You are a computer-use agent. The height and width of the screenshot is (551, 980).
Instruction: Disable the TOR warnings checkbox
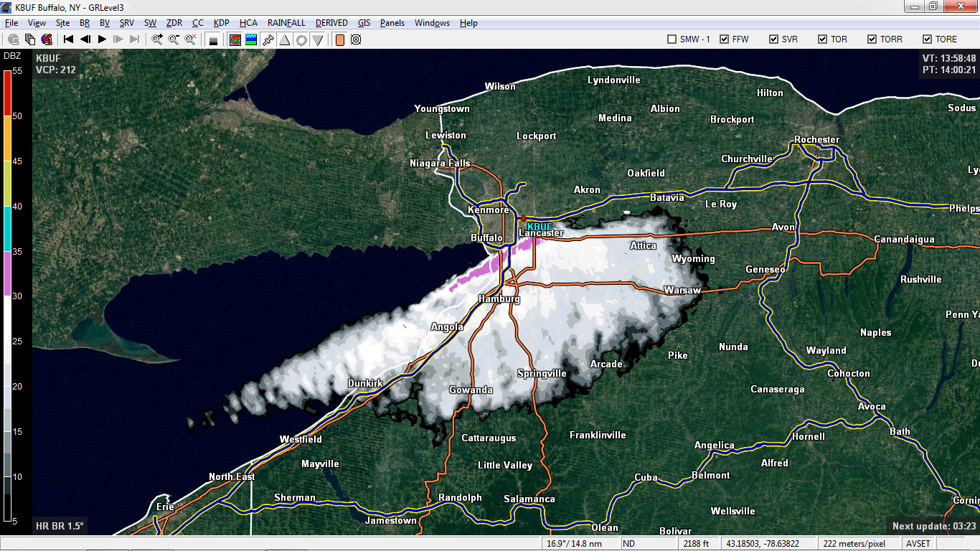click(823, 39)
